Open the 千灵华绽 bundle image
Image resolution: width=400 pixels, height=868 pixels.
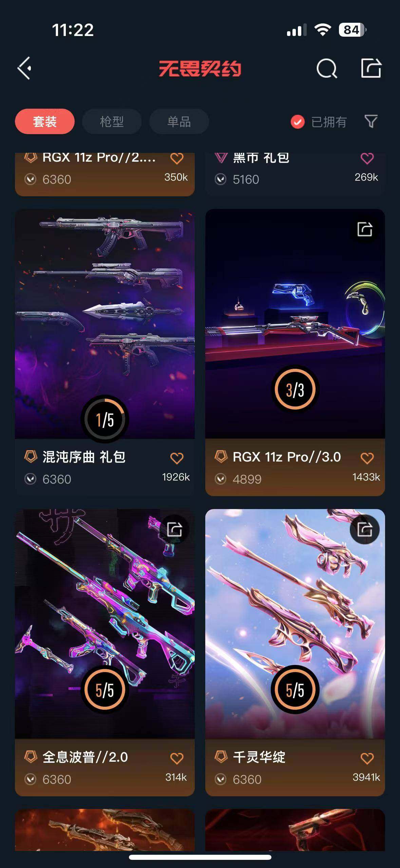coord(295,624)
